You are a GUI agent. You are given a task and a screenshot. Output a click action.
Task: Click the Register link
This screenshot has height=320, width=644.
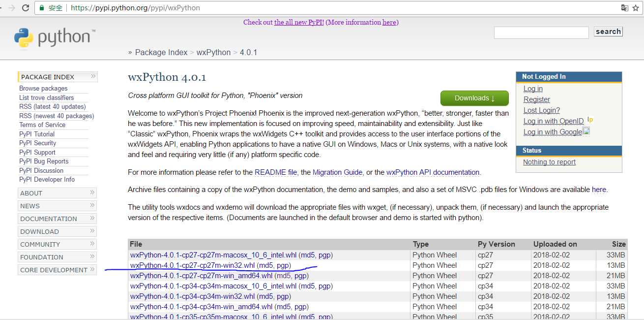click(x=537, y=99)
